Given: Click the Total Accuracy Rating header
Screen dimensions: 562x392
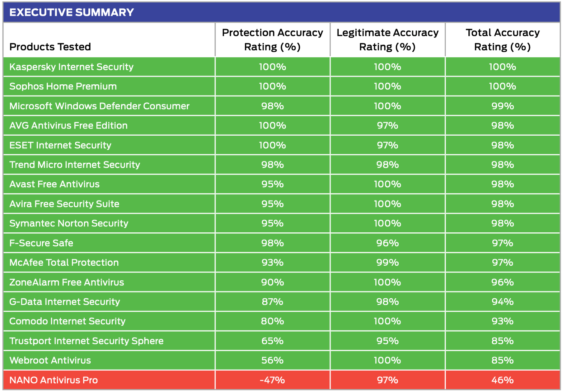Looking at the screenshot, I should (502, 40).
